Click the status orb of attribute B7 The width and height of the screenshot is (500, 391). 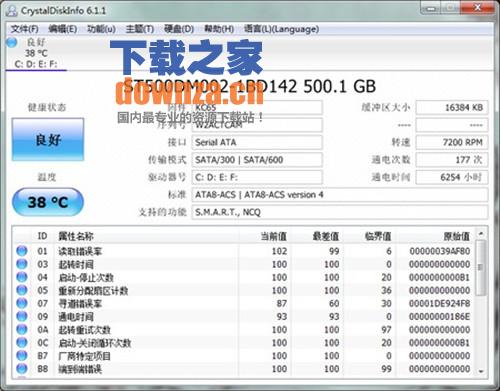point(22,355)
